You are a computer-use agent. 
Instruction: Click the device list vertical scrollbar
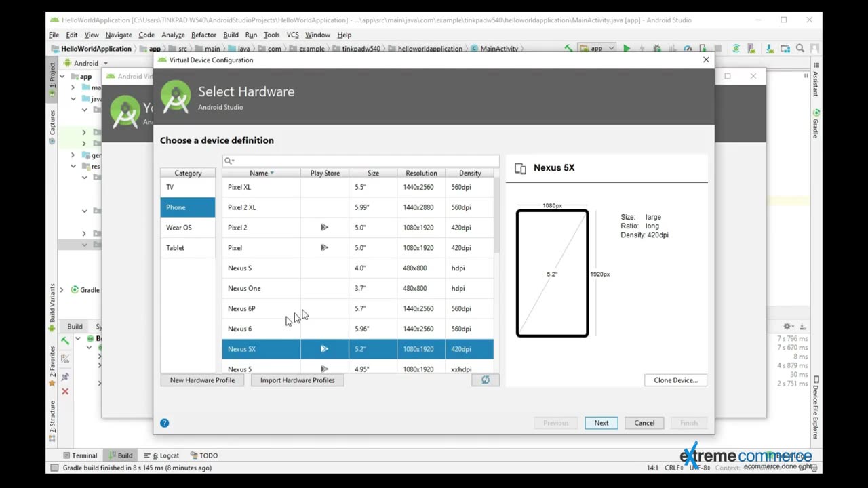tap(497, 217)
